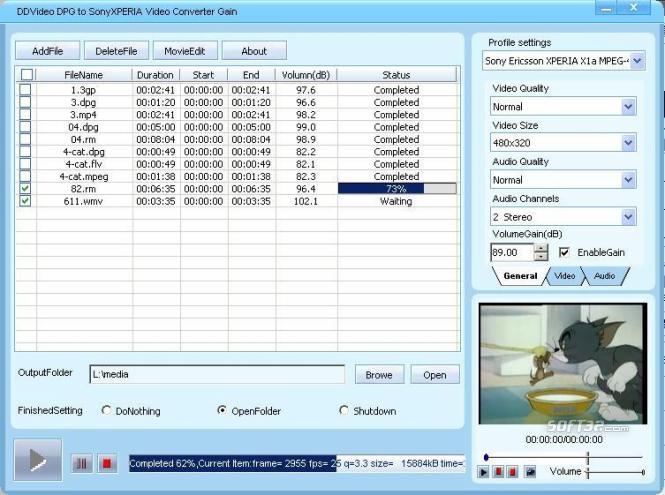Click the OutputFolder path field
The width and height of the screenshot is (665, 495).
[217, 374]
